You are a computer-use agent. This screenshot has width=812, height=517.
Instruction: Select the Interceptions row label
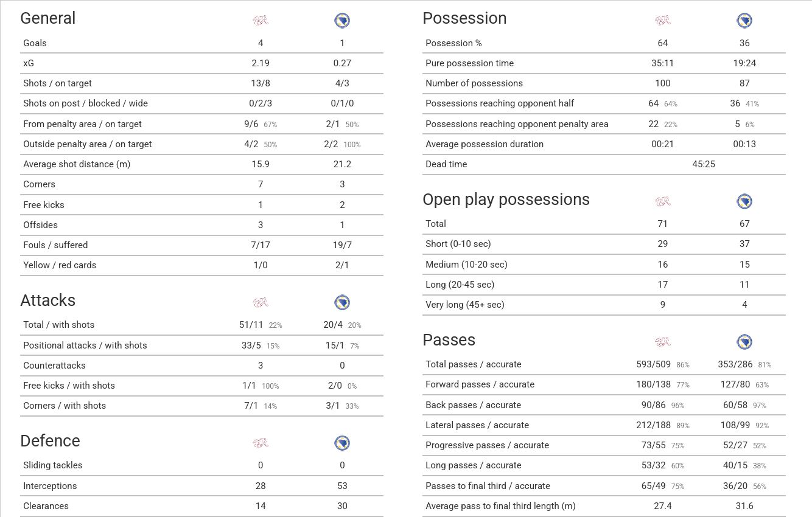point(50,486)
